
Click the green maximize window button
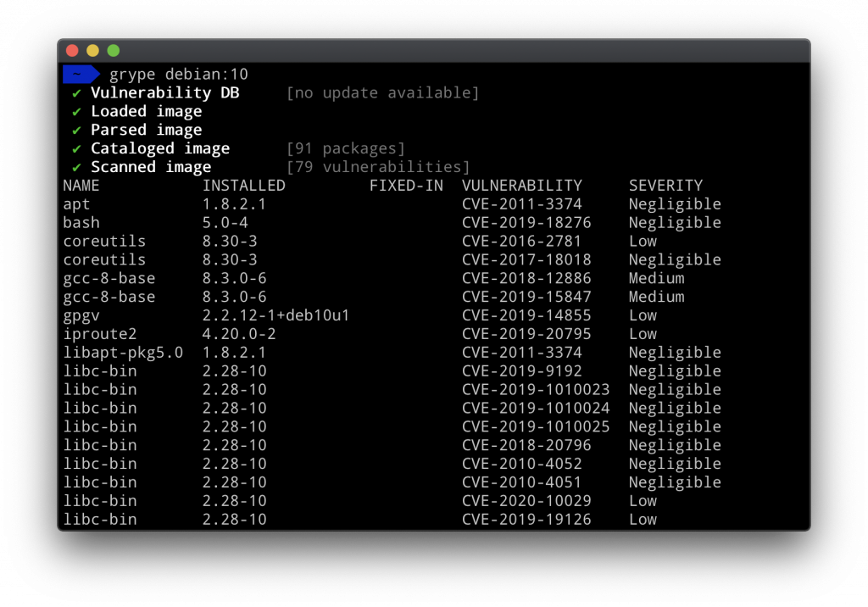click(x=113, y=51)
